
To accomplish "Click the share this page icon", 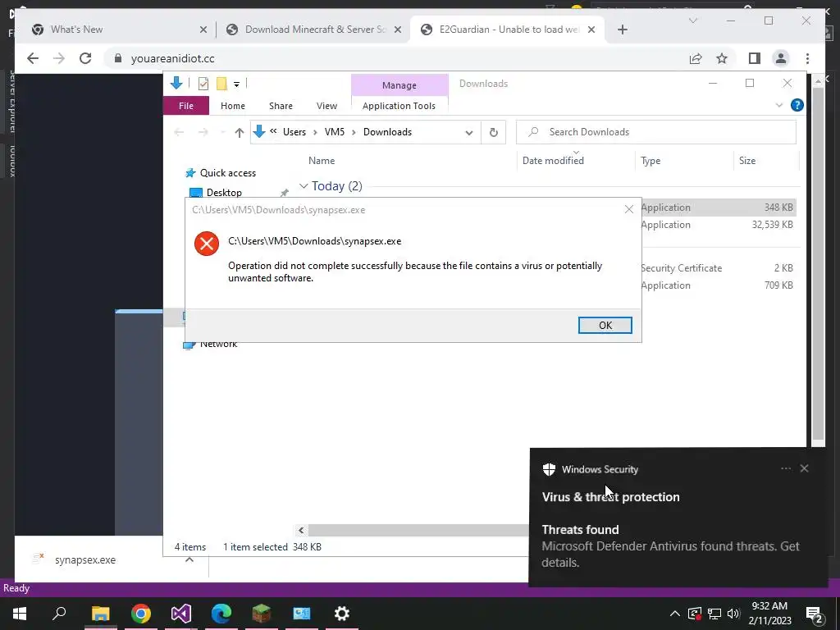I will click(x=696, y=58).
